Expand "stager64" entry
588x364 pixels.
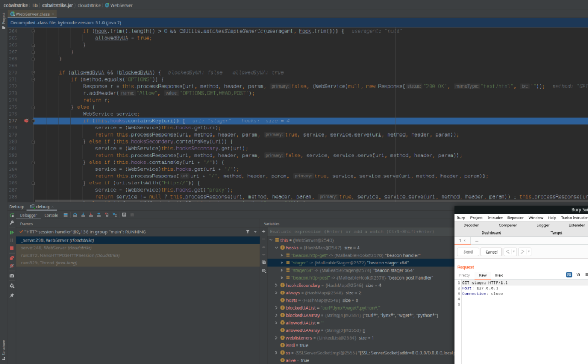[x=281, y=270]
